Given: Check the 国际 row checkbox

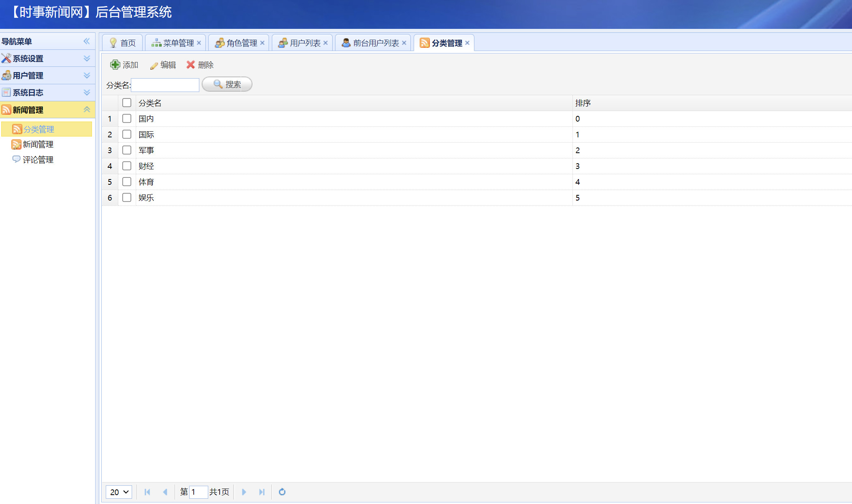Looking at the screenshot, I should click(127, 135).
